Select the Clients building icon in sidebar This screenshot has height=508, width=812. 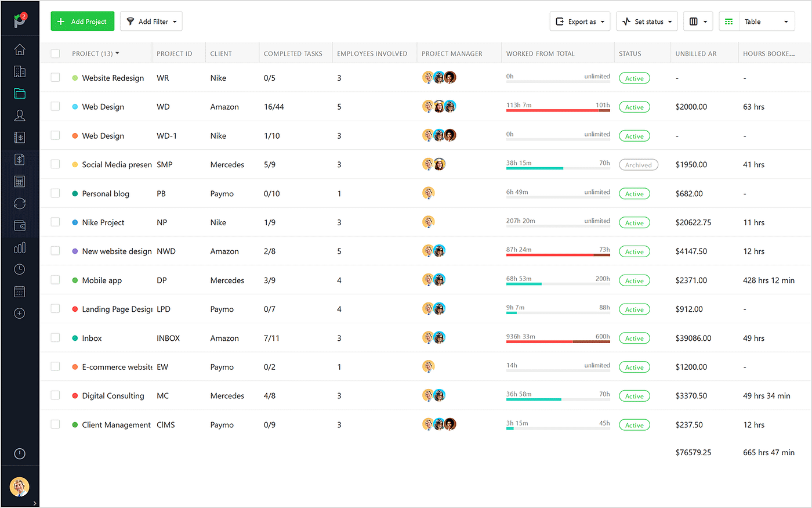pos(20,71)
